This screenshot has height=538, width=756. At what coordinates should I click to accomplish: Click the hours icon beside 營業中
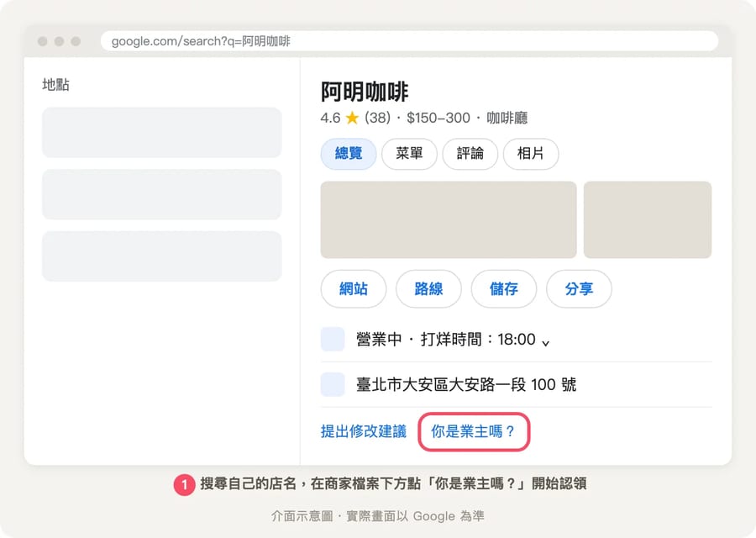click(x=333, y=339)
